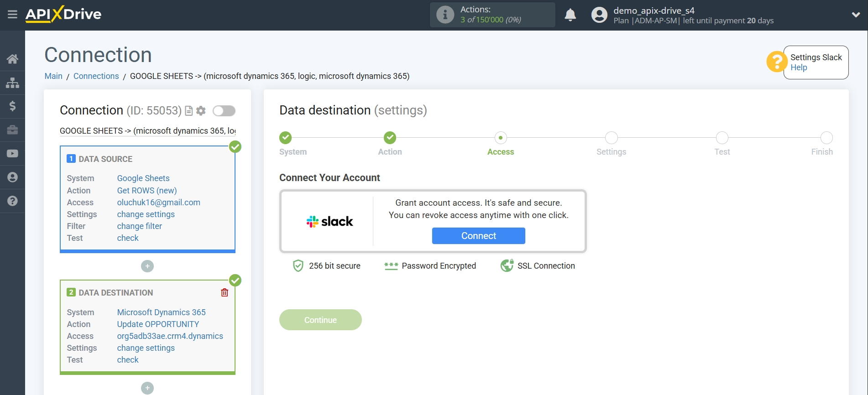This screenshot has height=395, width=868.
Task: Click the demo_apix-drive_s4 username
Action: pyautogui.click(x=654, y=10)
